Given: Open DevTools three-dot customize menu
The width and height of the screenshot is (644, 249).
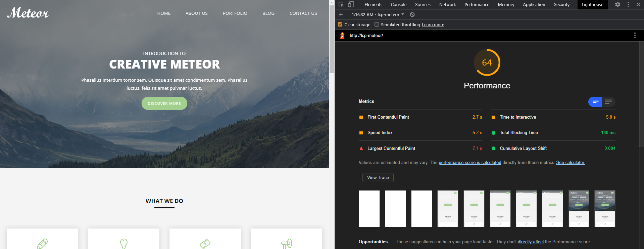Looking at the screenshot, I should point(628,4).
